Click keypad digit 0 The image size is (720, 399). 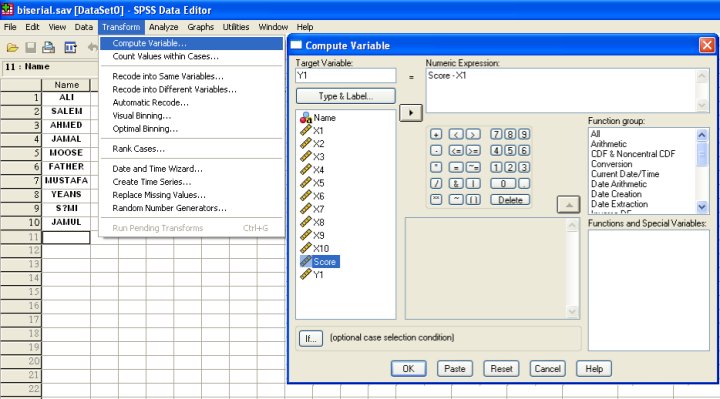click(x=503, y=184)
